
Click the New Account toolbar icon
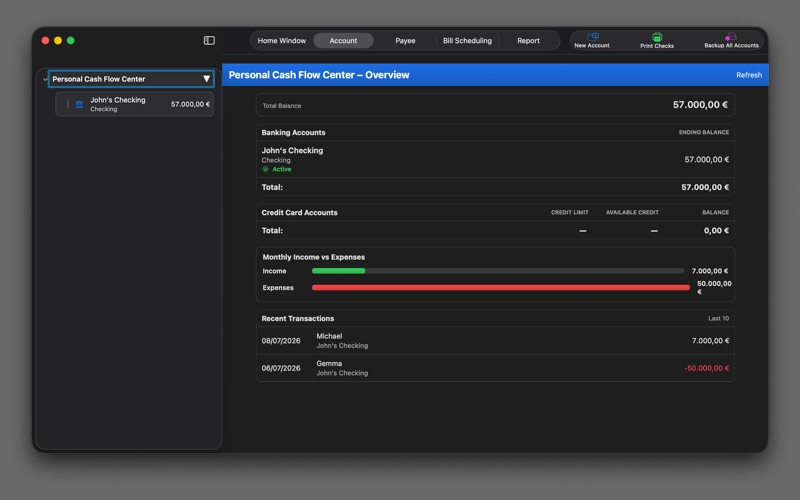coord(593,36)
